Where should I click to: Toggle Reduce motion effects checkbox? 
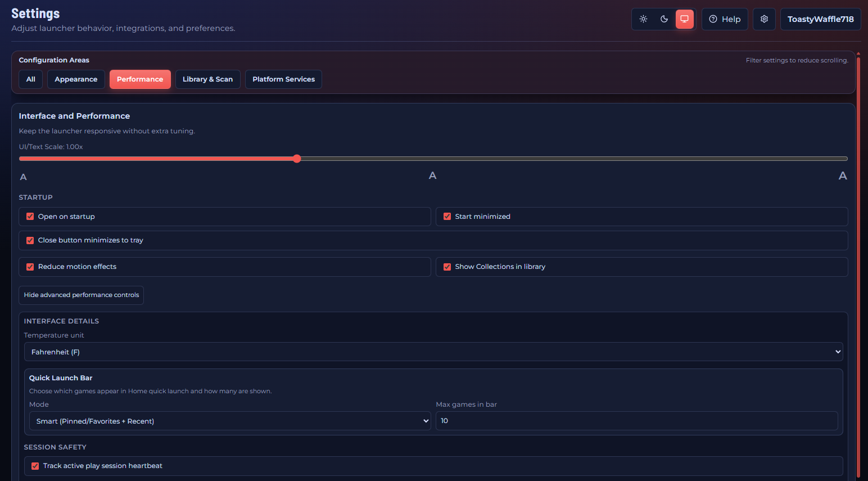click(30, 267)
